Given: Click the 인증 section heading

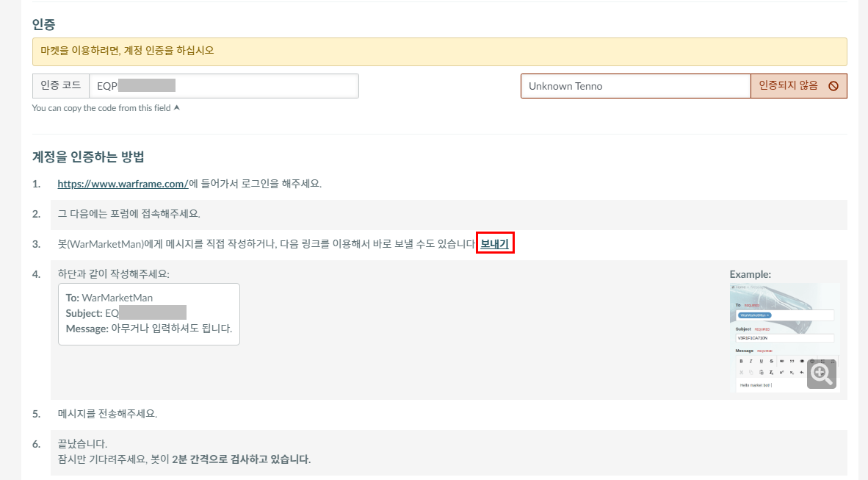Looking at the screenshot, I should (x=44, y=24).
